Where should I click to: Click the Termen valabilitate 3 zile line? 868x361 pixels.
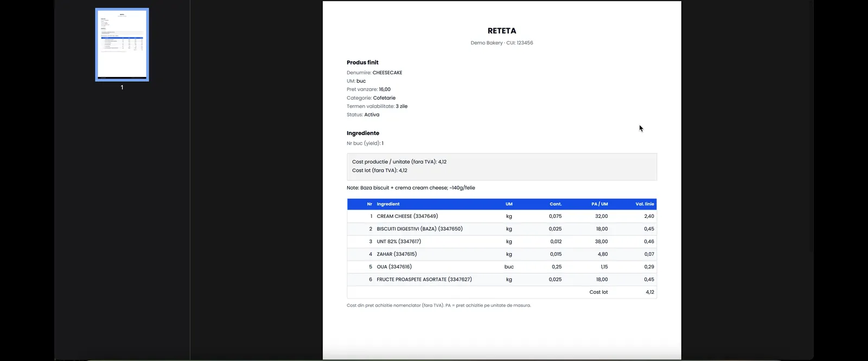coord(377,106)
